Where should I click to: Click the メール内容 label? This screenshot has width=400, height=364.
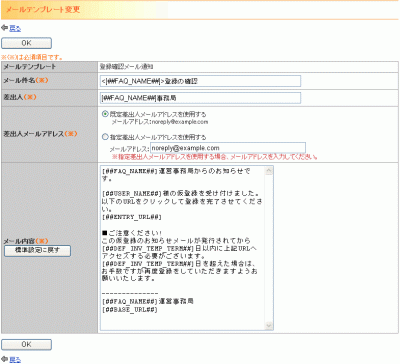click(x=26, y=241)
